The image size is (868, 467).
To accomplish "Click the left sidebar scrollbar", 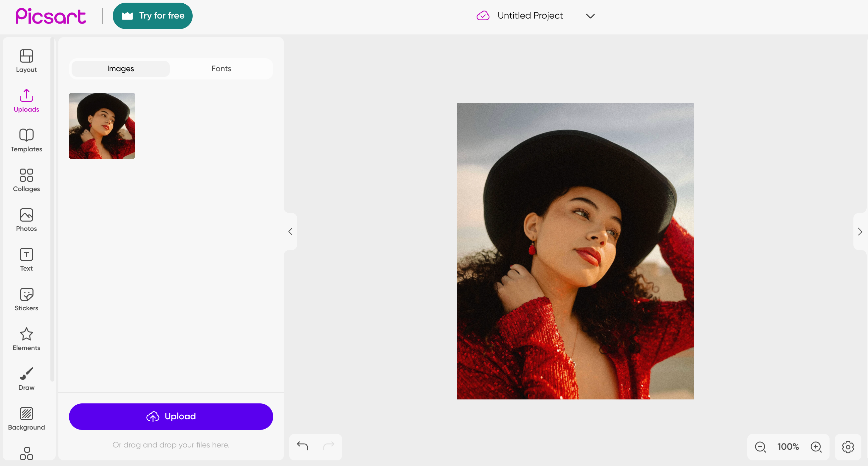I will (52, 209).
